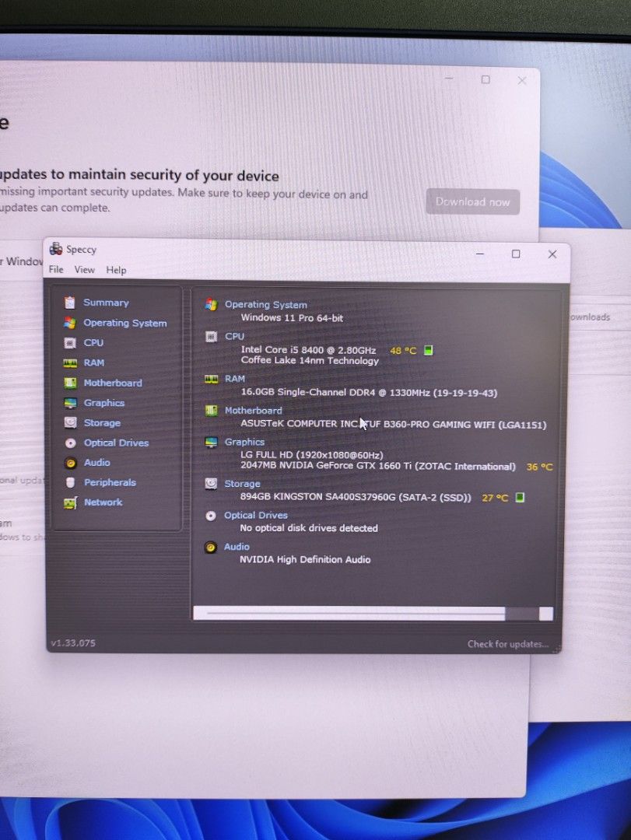Maximize the Speccy window
This screenshot has height=840, width=631.
(x=516, y=254)
